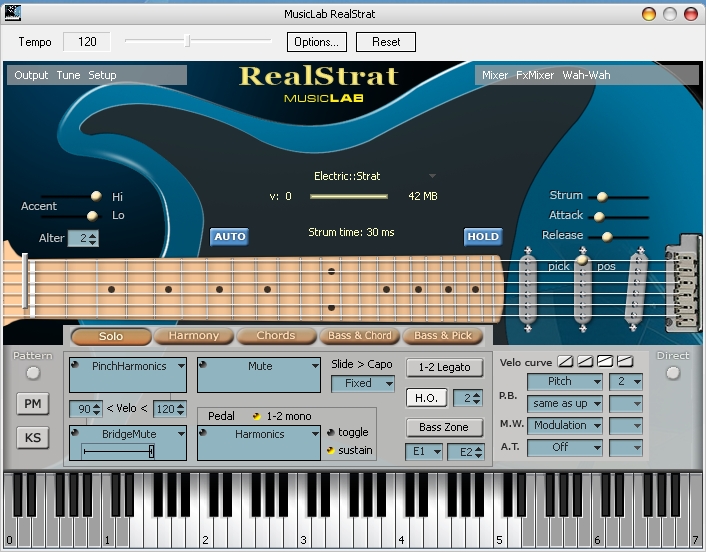Select the third Velo curve icon
Screen dimensions: 706x552
(x=605, y=361)
